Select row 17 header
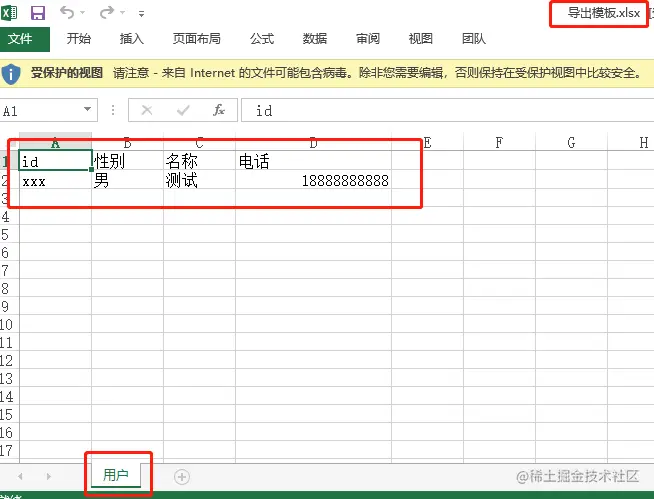Viewport: 654px width, 499px height. pyautogui.click(x=9, y=450)
